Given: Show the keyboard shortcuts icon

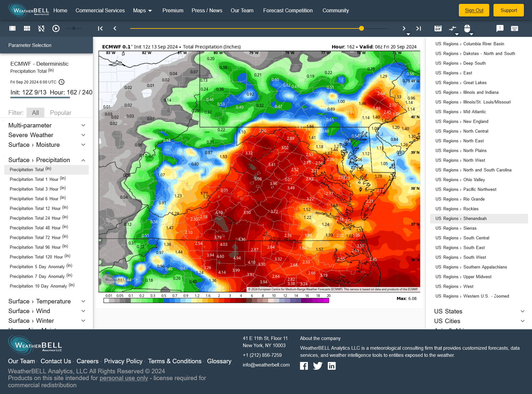Looking at the screenshot, I should (515, 28).
